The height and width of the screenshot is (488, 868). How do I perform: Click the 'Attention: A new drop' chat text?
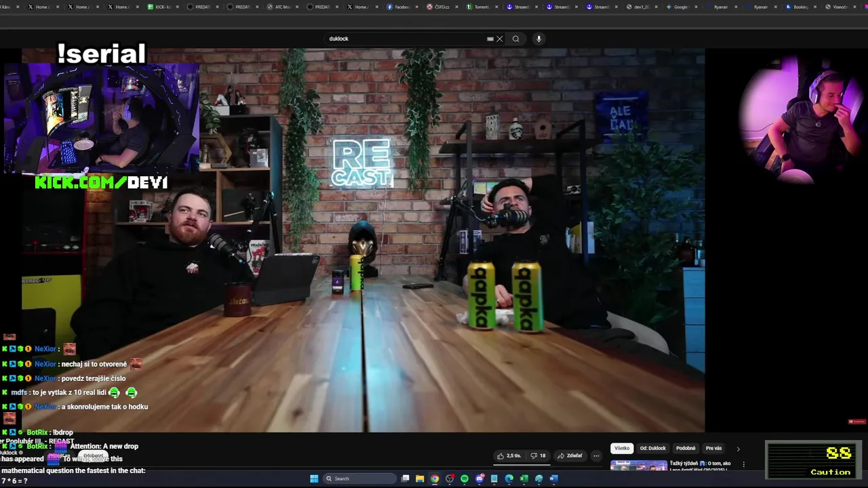coord(104,446)
